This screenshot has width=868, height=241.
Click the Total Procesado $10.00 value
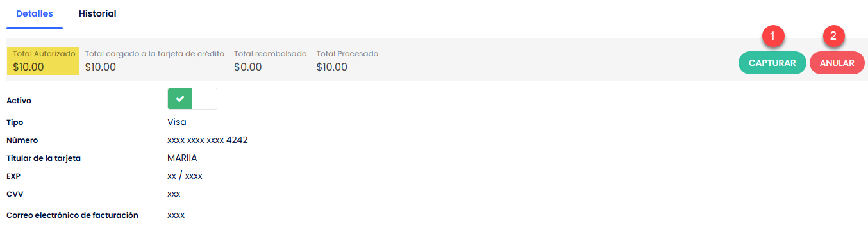click(332, 67)
